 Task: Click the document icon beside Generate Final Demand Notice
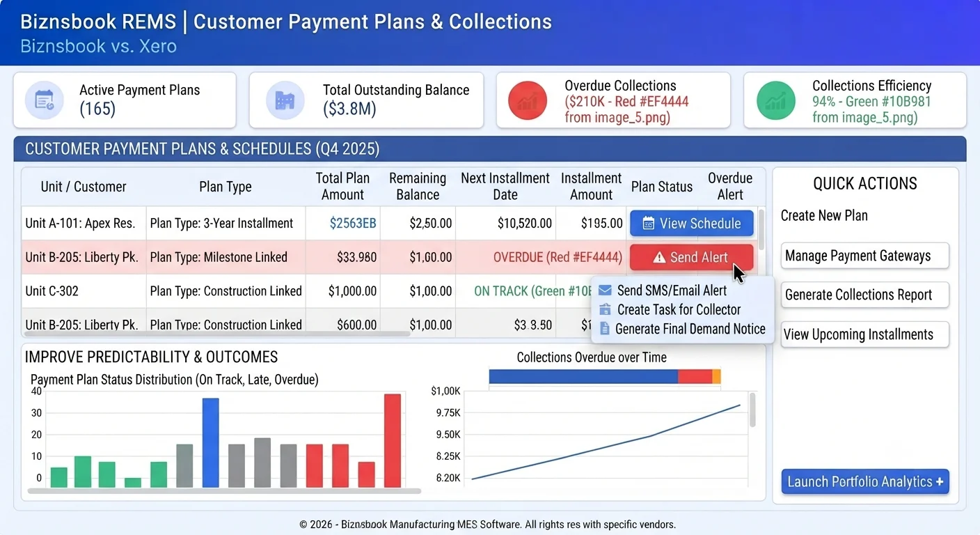click(604, 329)
